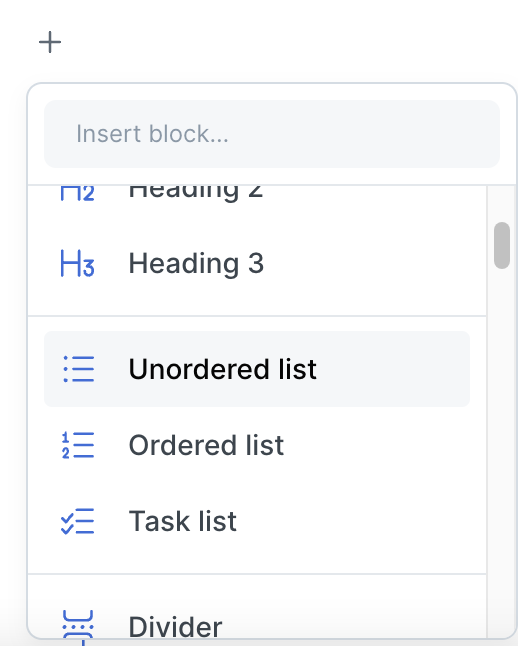
Task: Click the partially visible H2 icon
Action: point(77,193)
